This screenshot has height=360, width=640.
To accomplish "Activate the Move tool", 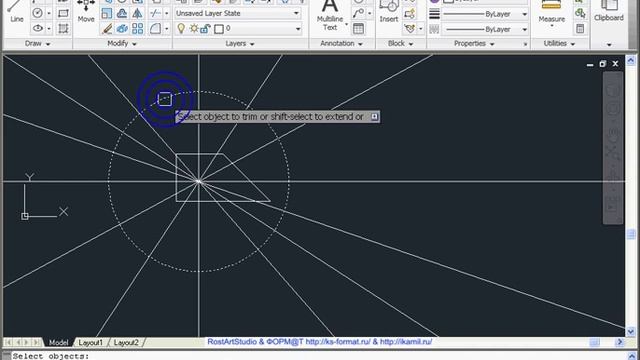I will point(86,11).
